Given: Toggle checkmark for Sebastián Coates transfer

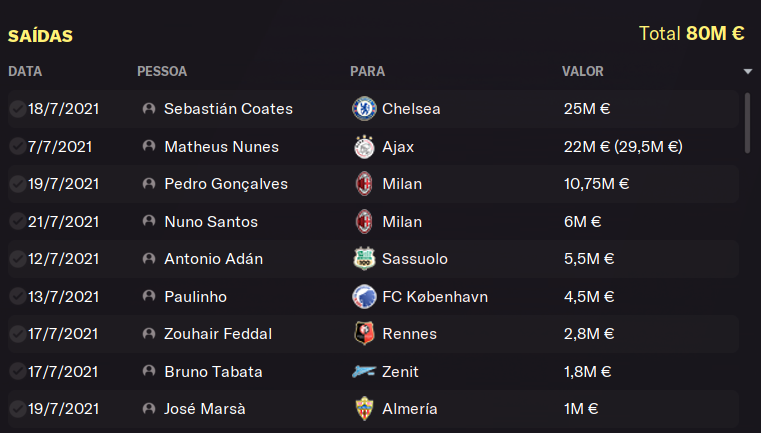Looking at the screenshot, I should (17, 109).
